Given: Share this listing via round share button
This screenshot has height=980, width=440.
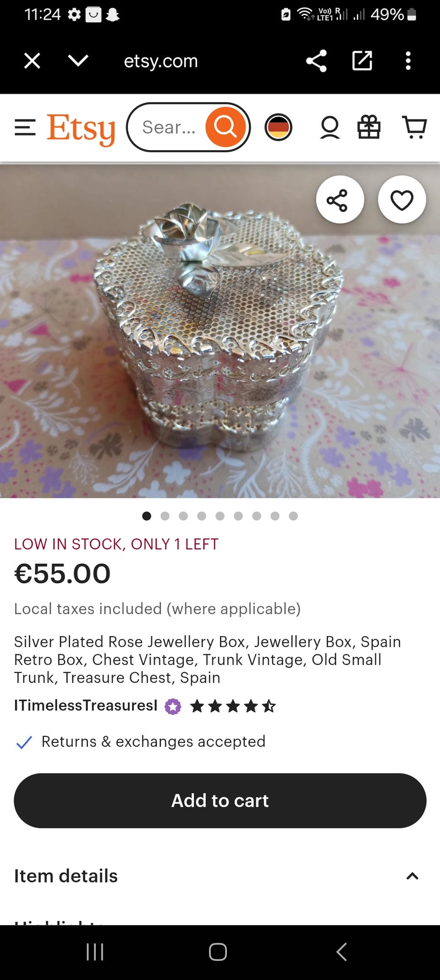Looking at the screenshot, I should coord(340,200).
